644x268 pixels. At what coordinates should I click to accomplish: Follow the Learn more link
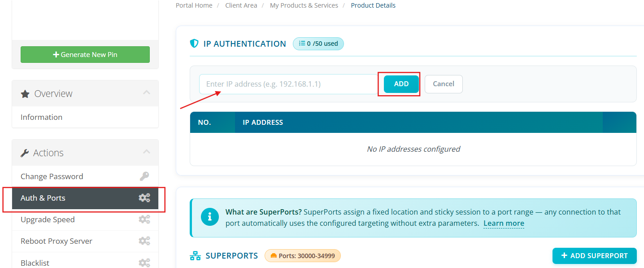(504, 223)
